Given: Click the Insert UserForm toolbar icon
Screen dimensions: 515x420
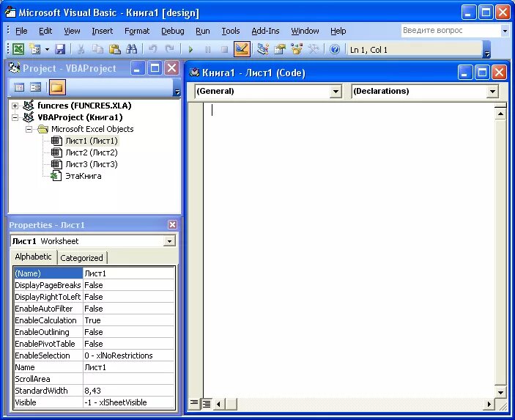Looking at the screenshot, I should pyautogui.click(x=35, y=49).
